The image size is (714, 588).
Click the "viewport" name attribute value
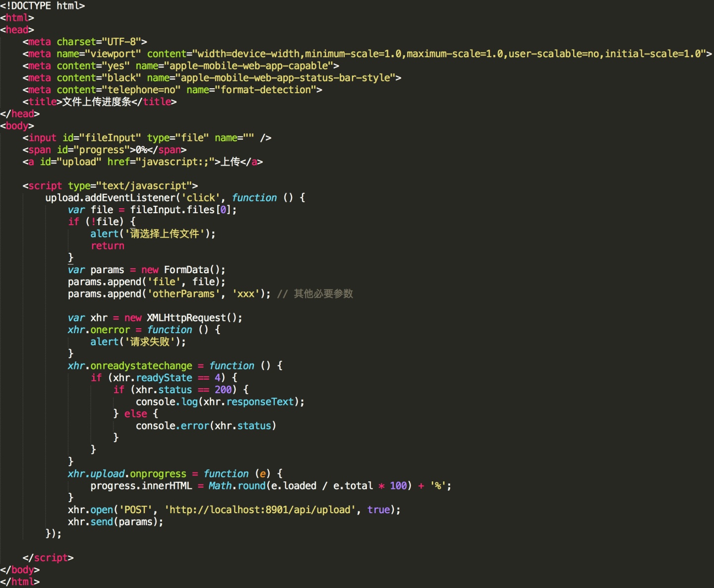click(113, 54)
